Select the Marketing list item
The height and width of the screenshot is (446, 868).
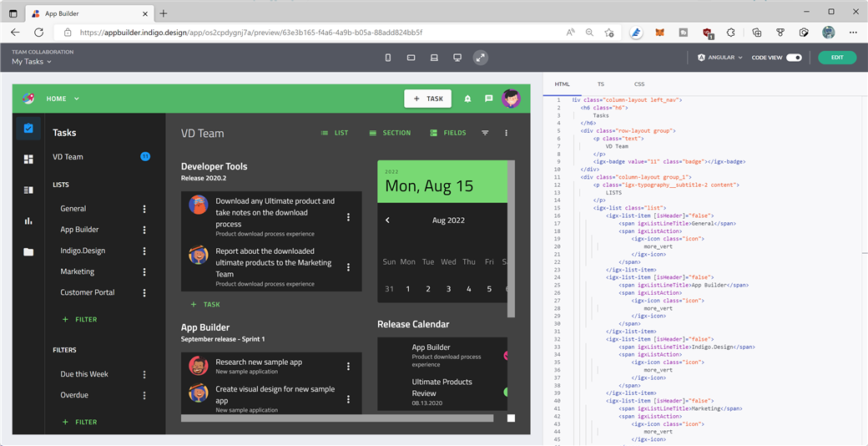coord(78,271)
